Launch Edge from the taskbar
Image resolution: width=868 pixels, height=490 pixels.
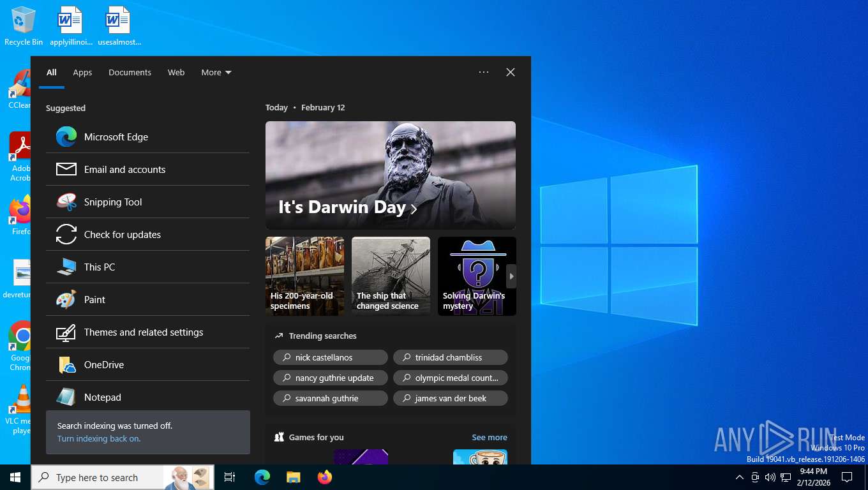(262, 477)
